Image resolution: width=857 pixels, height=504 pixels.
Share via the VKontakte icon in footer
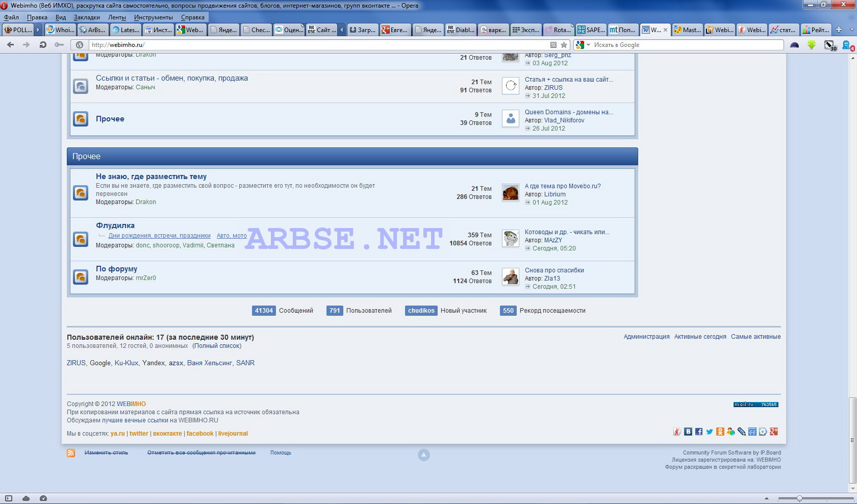click(x=688, y=432)
